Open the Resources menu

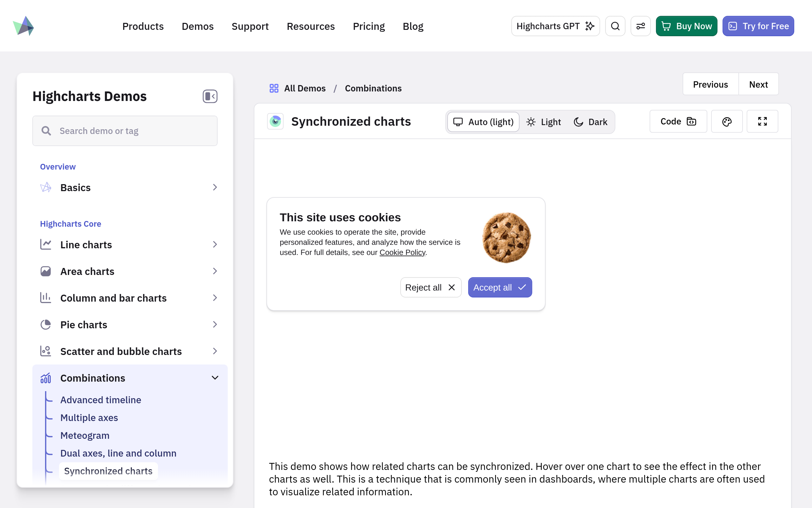click(x=311, y=26)
